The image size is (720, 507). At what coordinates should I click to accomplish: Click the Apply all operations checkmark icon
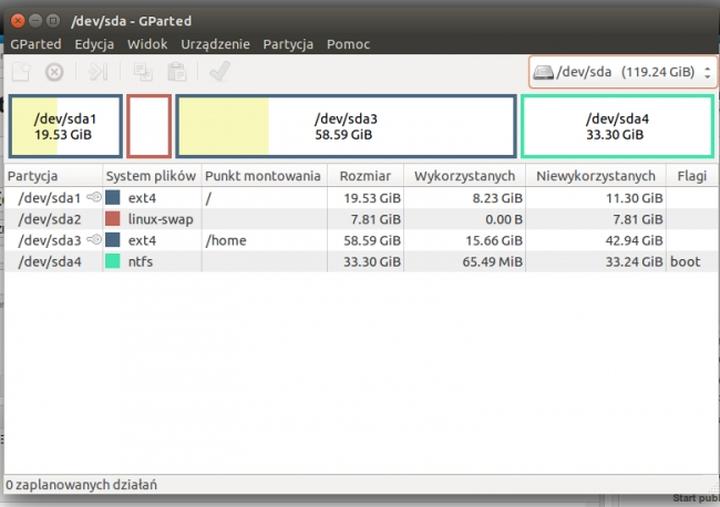click(219, 72)
